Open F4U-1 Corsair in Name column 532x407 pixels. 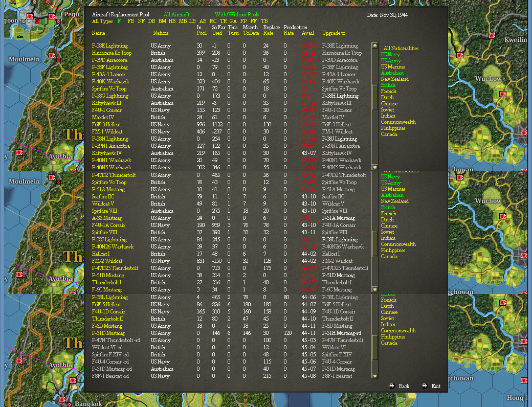pyautogui.click(x=107, y=110)
